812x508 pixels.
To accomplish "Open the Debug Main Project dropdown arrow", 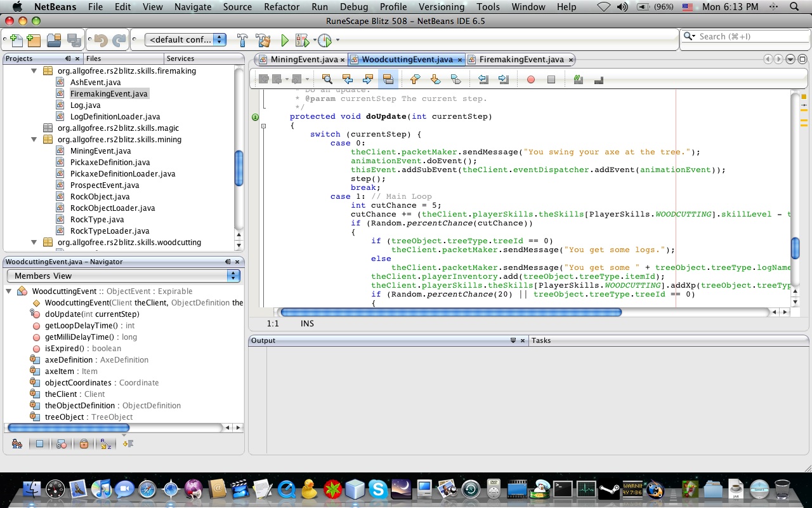I will (x=314, y=41).
